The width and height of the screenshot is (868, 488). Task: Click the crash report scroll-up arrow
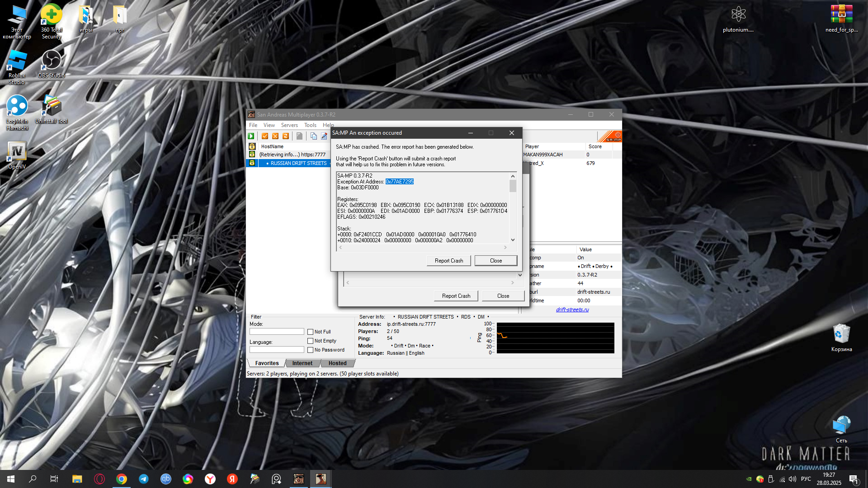[513, 176]
